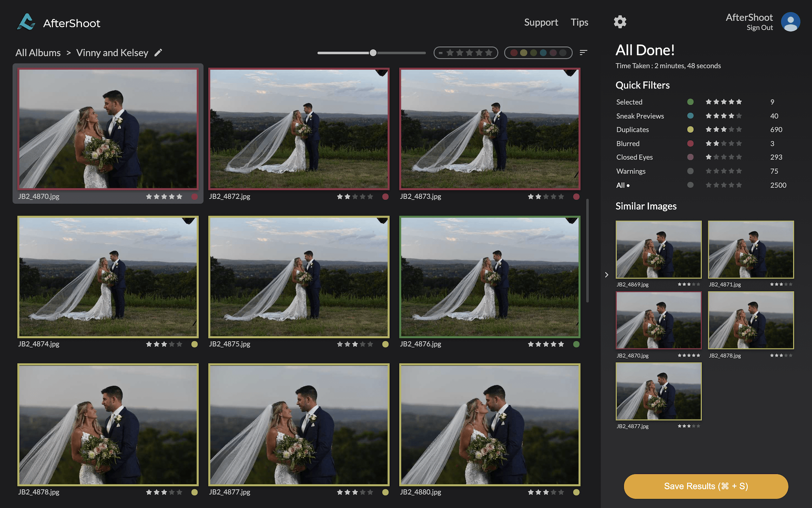
Task: Click the 2500 count in All row
Action: (778, 185)
